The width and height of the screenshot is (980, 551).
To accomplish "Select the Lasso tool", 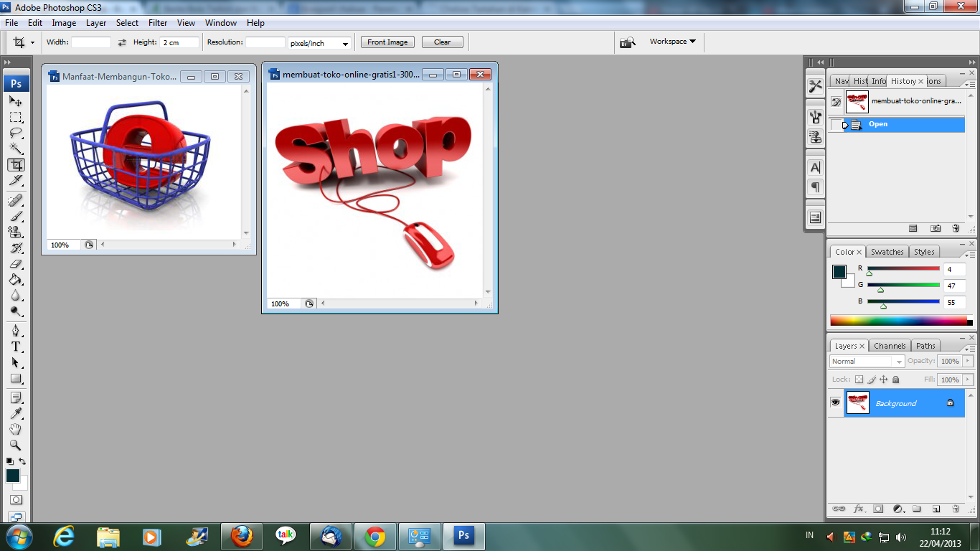I will (x=15, y=133).
